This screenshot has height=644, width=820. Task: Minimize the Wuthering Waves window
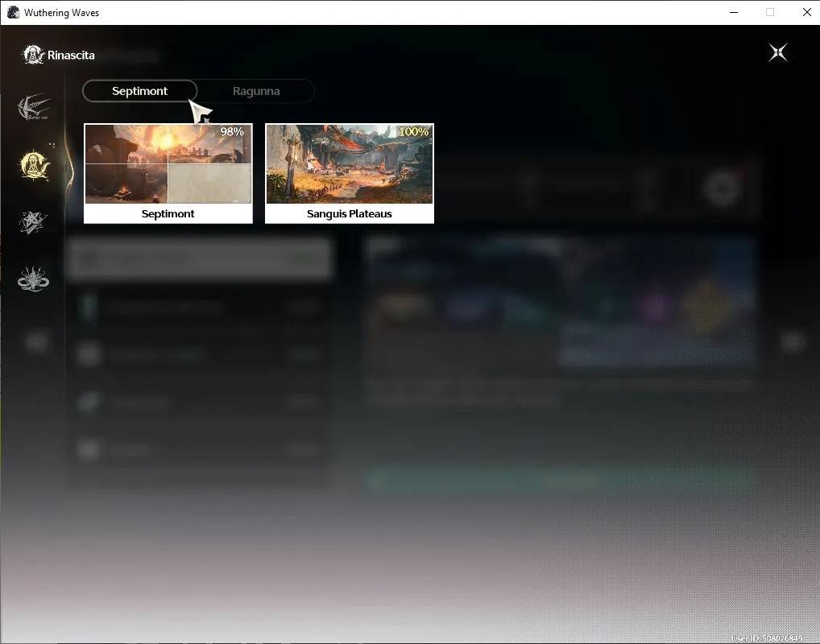pyautogui.click(x=734, y=13)
